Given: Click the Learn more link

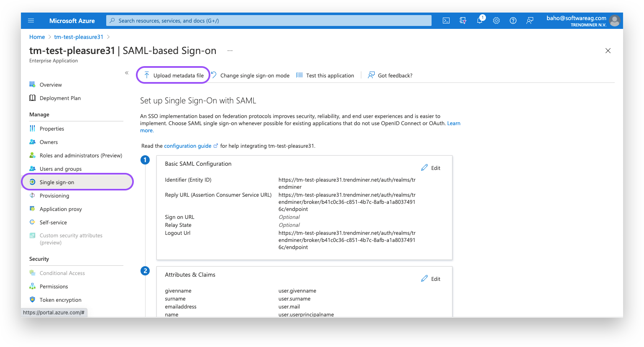Looking at the screenshot, I should pyautogui.click(x=454, y=123).
